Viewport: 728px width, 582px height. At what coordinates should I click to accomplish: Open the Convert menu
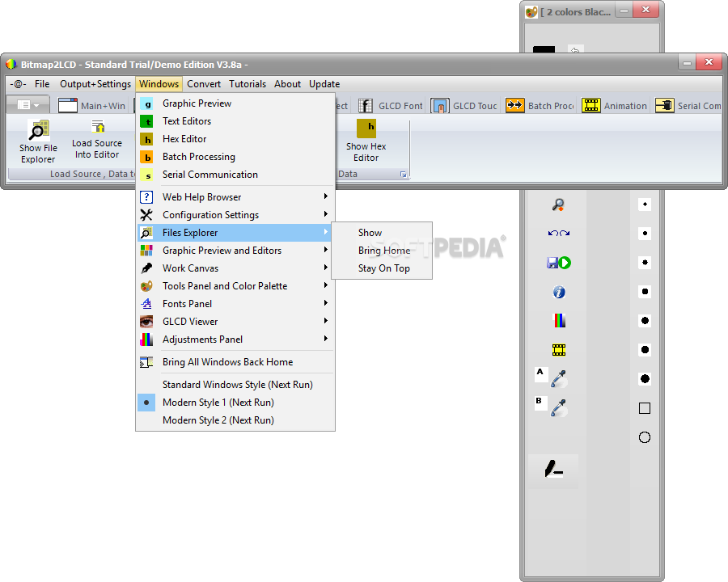coord(204,84)
